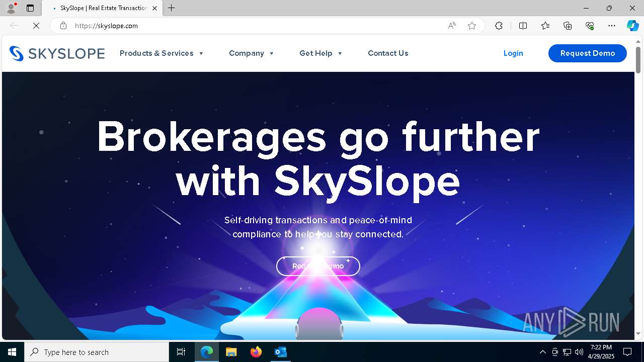Open the Windows Start menu
Screen dimensions: 644x362
12,352
